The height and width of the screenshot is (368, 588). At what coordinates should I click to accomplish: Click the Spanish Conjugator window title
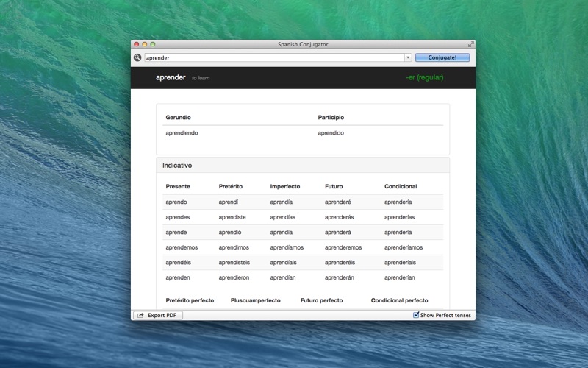tap(303, 44)
